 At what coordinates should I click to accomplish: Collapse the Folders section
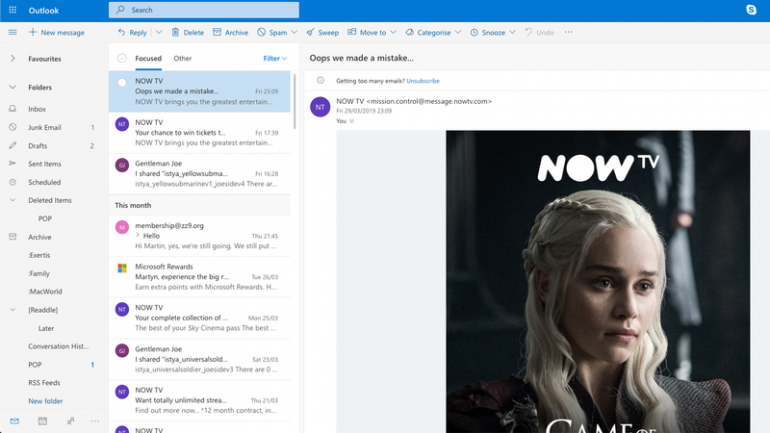pyautogui.click(x=13, y=87)
